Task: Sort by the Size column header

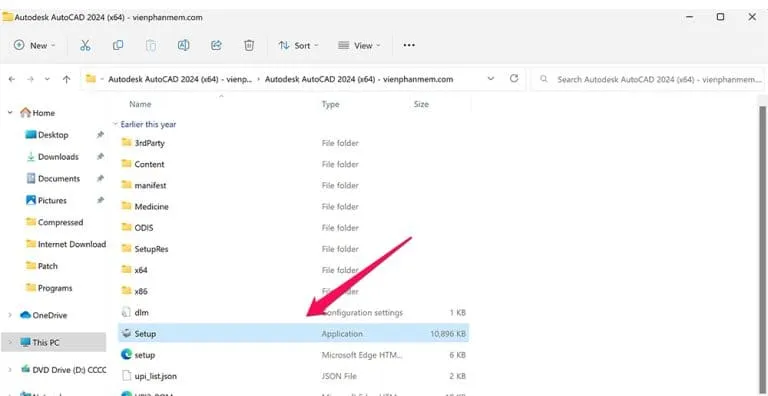Action: tap(421, 104)
